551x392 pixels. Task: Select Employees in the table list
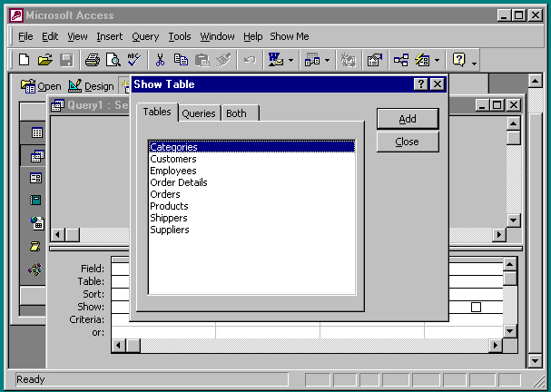pyautogui.click(x=251, y=171)
